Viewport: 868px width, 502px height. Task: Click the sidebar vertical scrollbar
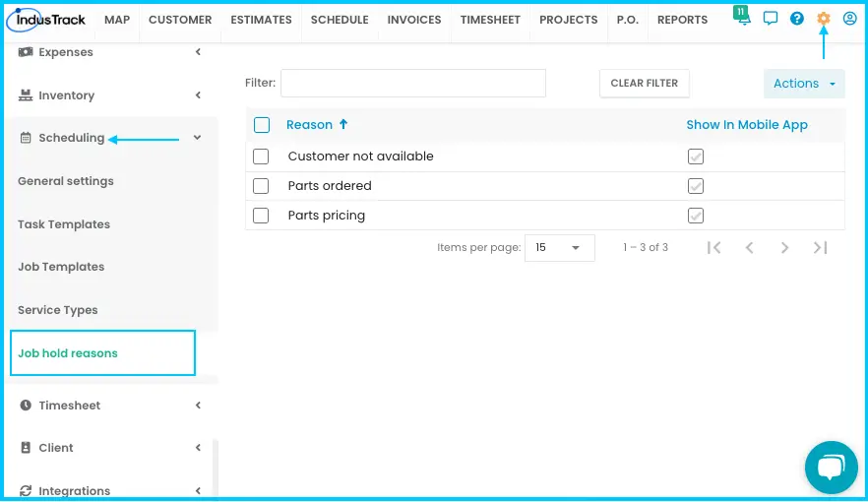tap(216, 468)
